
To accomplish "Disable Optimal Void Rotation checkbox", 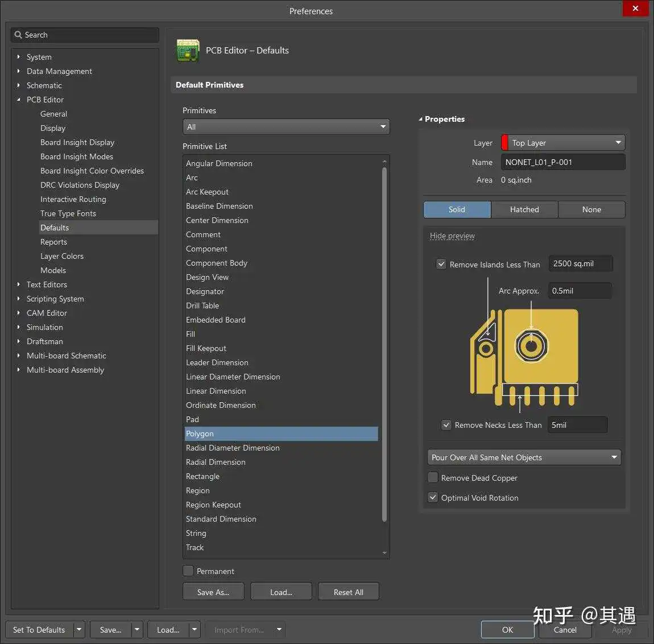I will click(x=433, y=497).
